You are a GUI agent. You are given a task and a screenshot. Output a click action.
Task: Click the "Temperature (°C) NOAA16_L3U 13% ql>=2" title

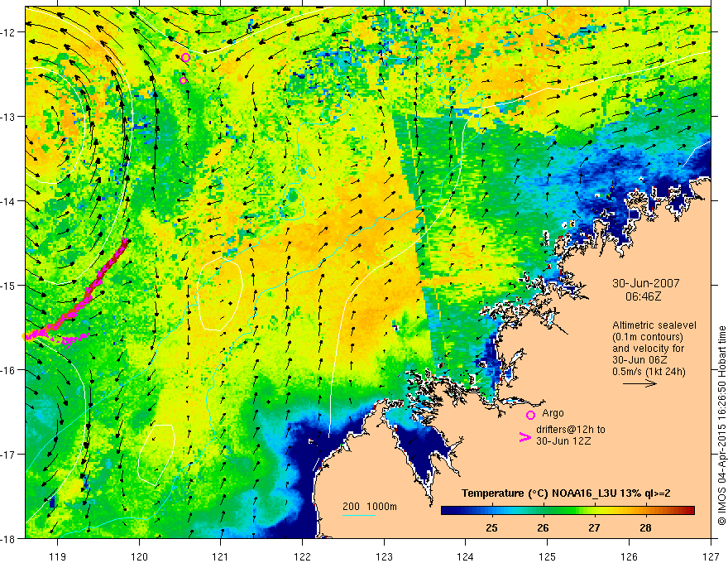point(566,493)
